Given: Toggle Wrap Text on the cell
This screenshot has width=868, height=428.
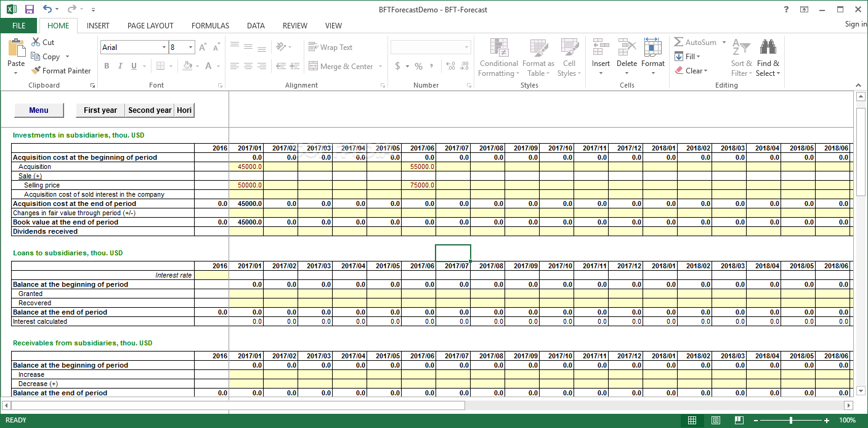Looking at the screenshot, I should (x=330, y=47).
